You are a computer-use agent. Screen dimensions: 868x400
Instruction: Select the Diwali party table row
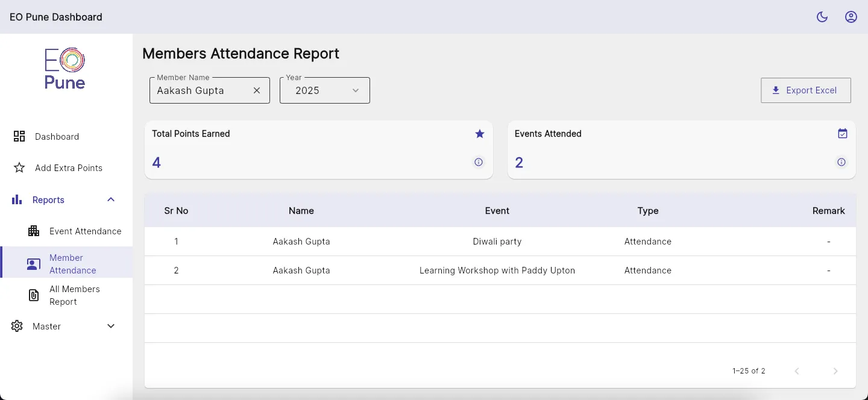tap(497, 242)
